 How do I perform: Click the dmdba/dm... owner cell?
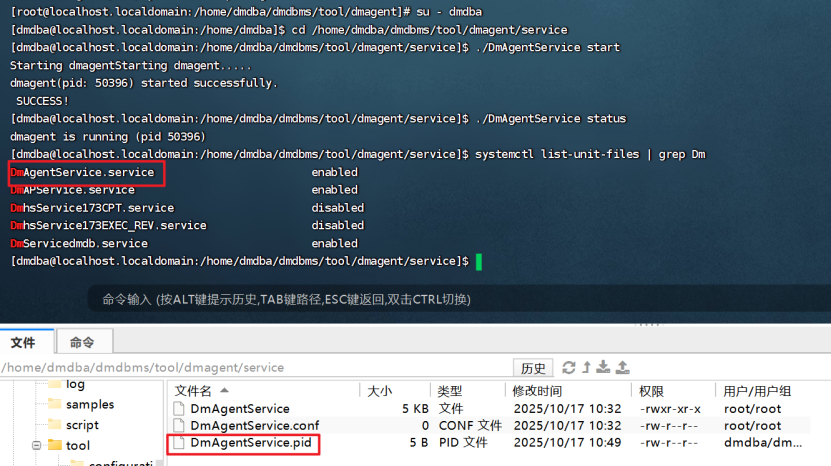tap(763, 443)
